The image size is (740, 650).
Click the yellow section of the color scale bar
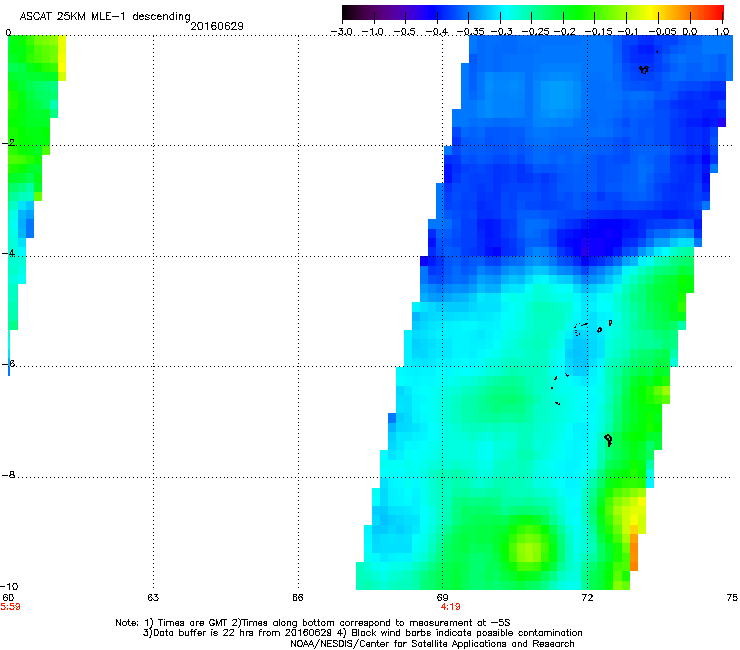(x=654, y=13)
